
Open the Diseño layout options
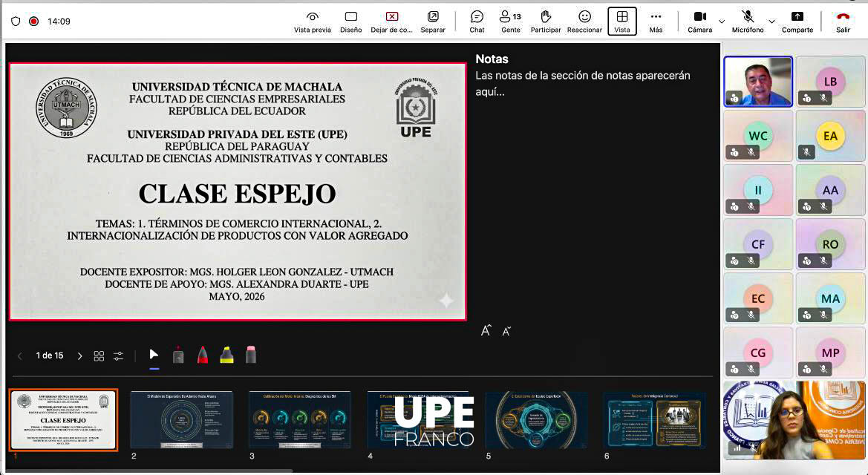(x=351, y=22)
